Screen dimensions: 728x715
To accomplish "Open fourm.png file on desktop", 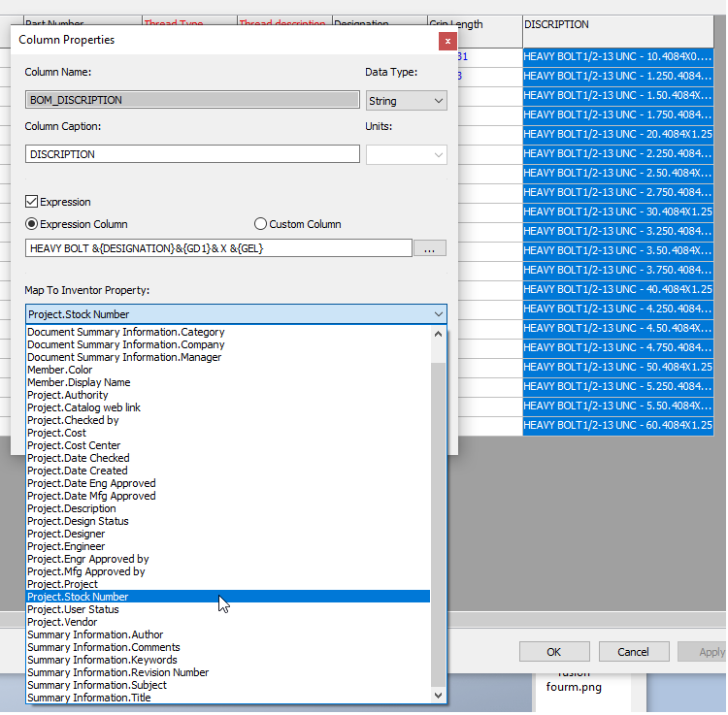I will tap(574, 687).
